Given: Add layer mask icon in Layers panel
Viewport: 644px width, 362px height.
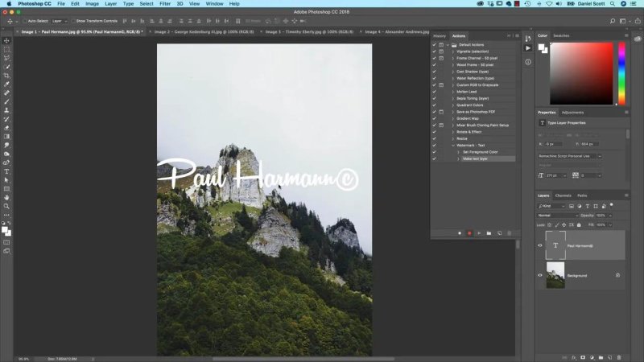Looking at the screenshot, I should coord(583,357).
